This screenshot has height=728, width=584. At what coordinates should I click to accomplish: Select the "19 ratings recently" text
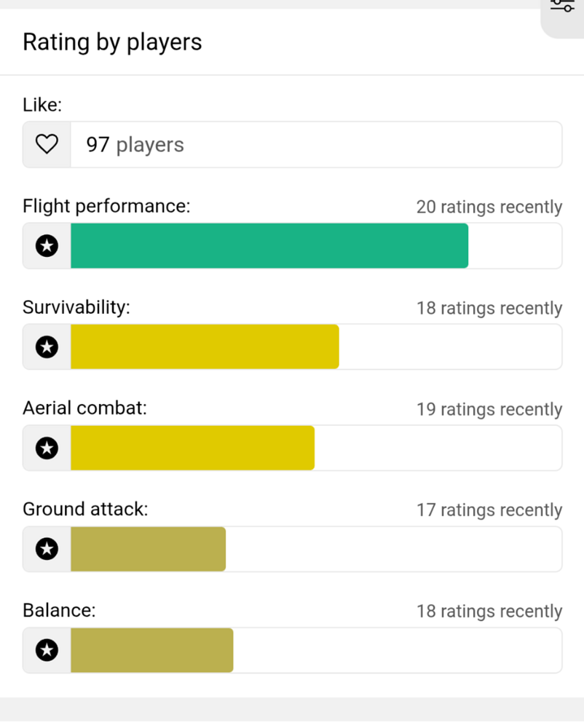coord(489,410)
